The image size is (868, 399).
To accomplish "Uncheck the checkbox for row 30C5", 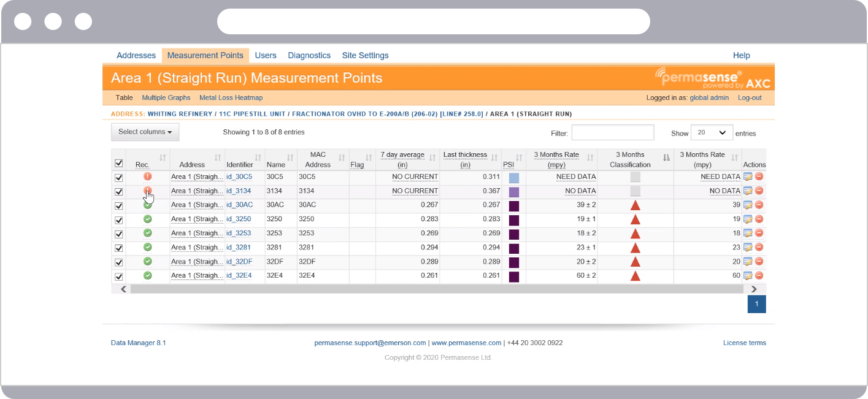I will point(119,178).
